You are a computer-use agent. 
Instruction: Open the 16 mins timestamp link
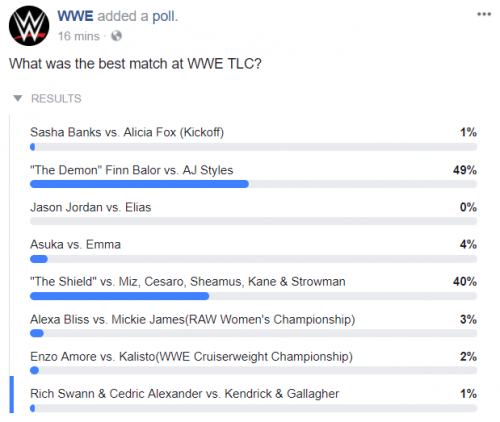tap(79, 36)
